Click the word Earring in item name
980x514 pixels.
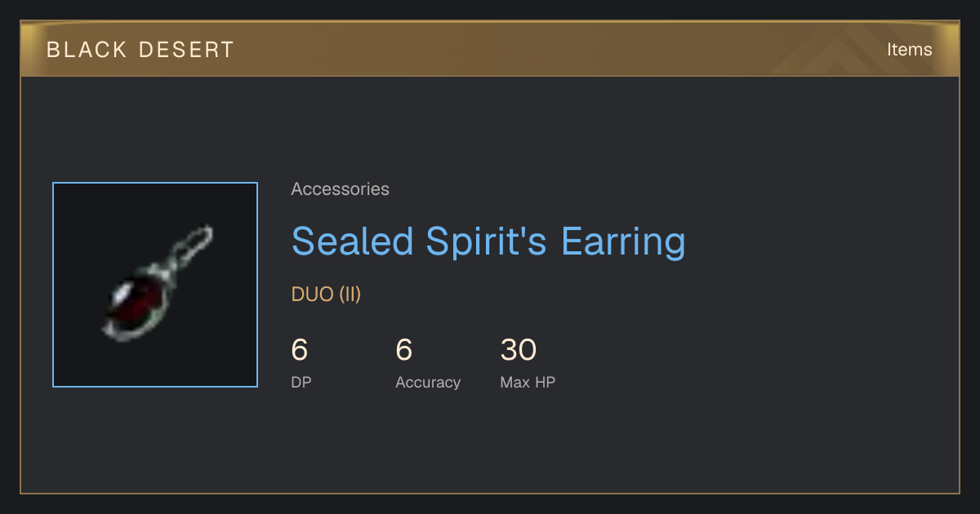click(622, 241)
